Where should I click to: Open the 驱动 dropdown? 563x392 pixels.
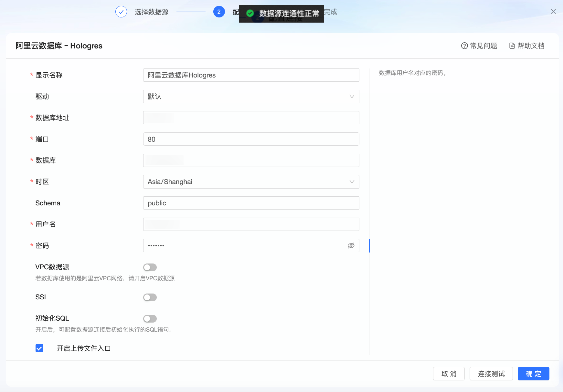[x=251, y=97]
